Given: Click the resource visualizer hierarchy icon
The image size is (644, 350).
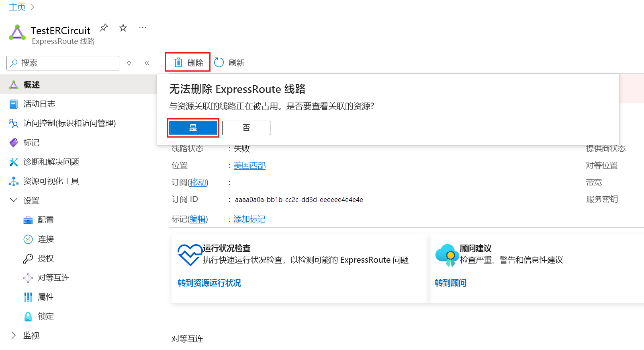Looking at the screenshot, I should [14, 181].
